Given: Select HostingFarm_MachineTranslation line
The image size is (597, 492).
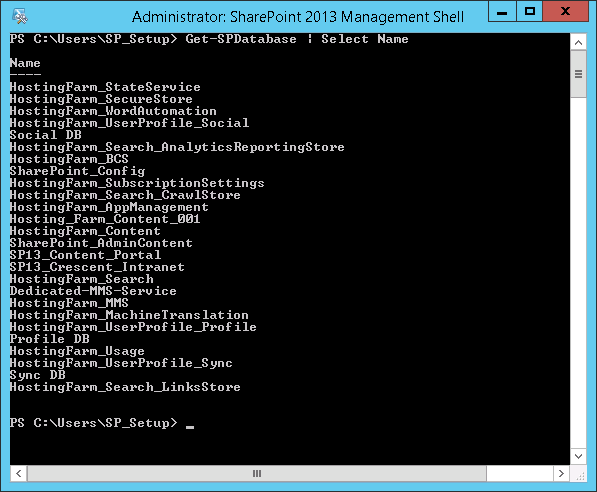Looking at the screenshot, I should (x=129, y=315).
